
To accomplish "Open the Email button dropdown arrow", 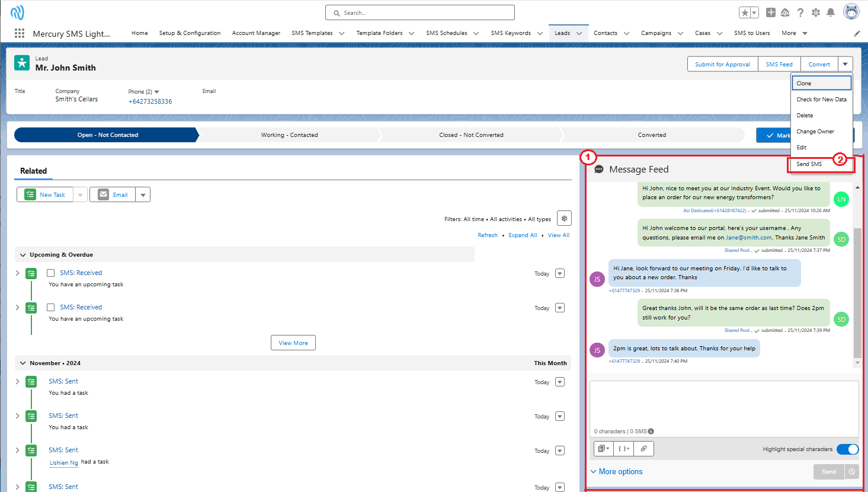I will pyautogui.click(x=142, y=194).
